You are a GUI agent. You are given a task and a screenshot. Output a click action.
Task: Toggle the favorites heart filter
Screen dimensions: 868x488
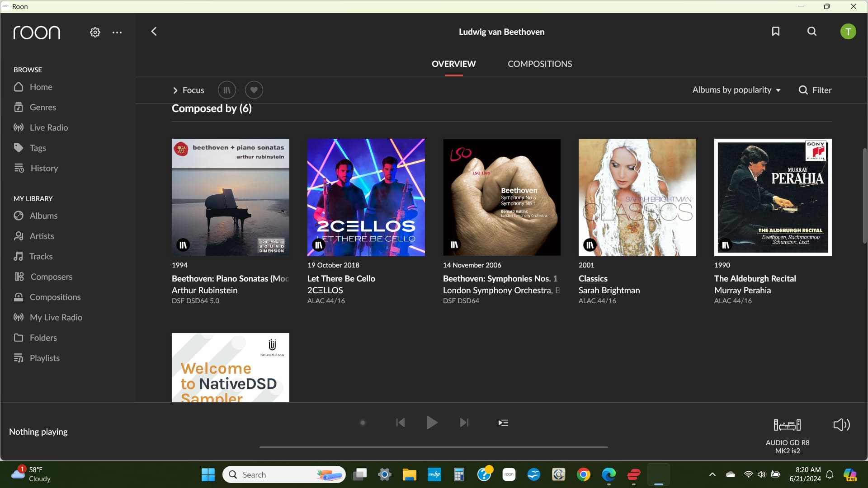[x=254, y=90]
